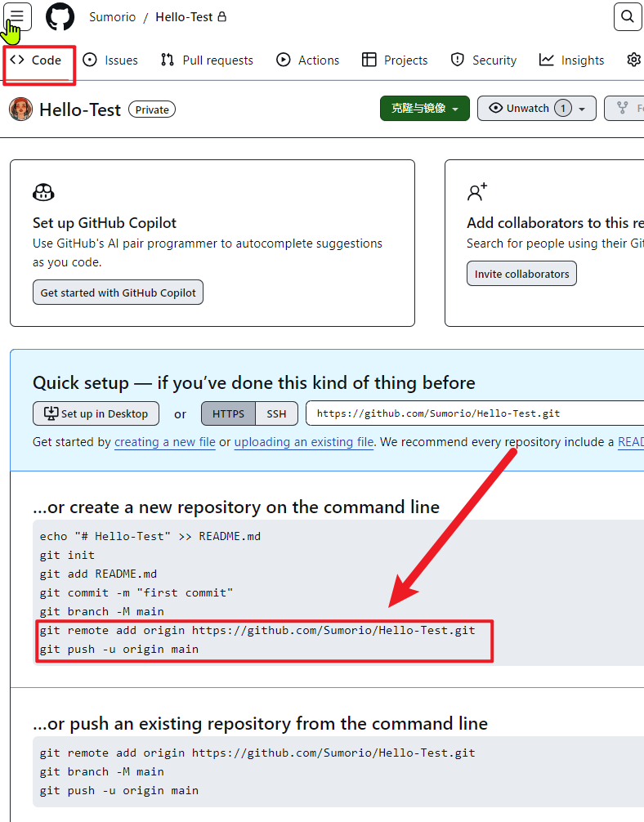Select the SSH protocol toggle
Screen dimensions: 644x822
pos(276,413)
